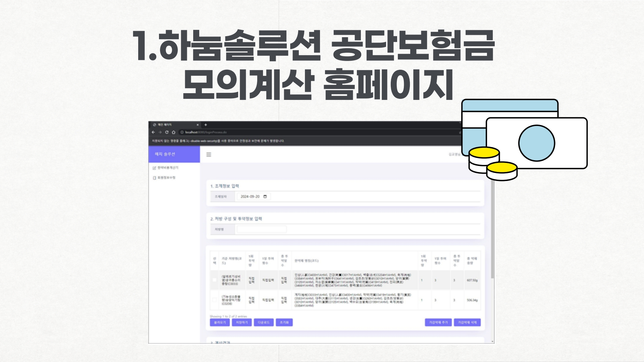Viewport: 644px width, 362px height.
Task: Click the scrollbar down arrow
Action: coord(492,341)
